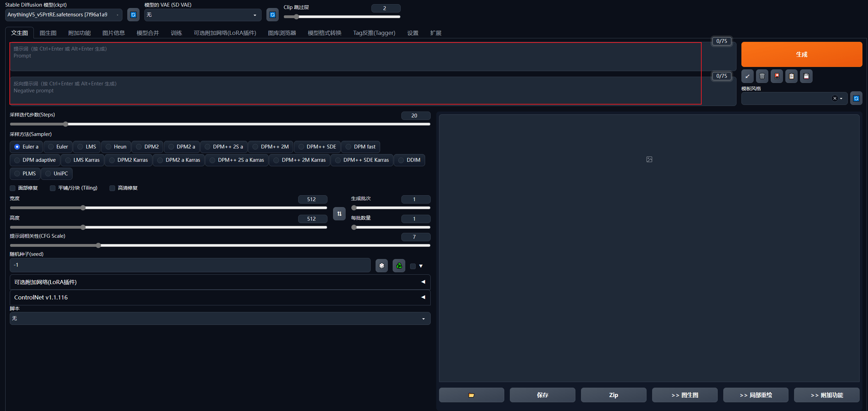Adjust the CFG Scale slider handle
Viewport: 868px width, 411px height.
click(x=98, y=245)
